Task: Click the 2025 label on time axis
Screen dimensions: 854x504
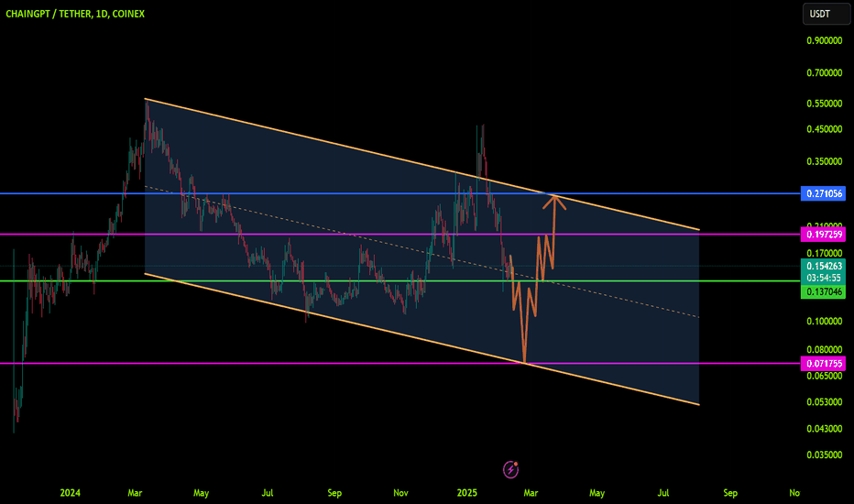Action: pyautogui.click(x=466, y=493)
